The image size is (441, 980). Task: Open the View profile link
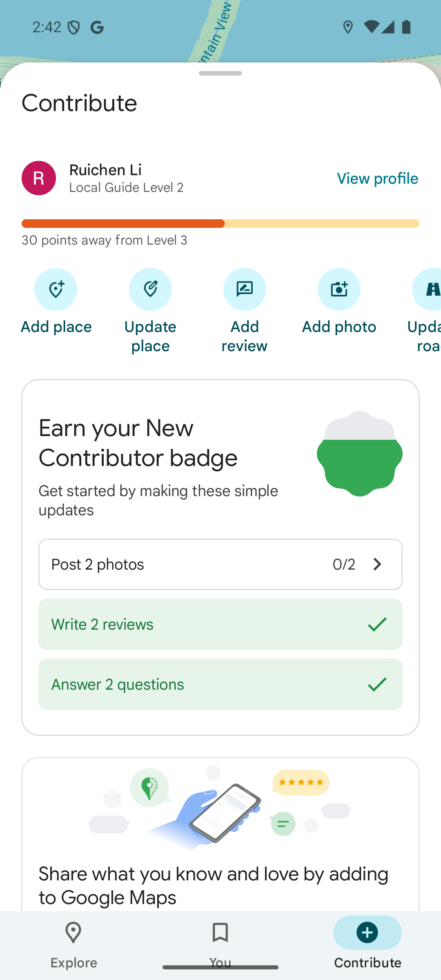(377, 178)
